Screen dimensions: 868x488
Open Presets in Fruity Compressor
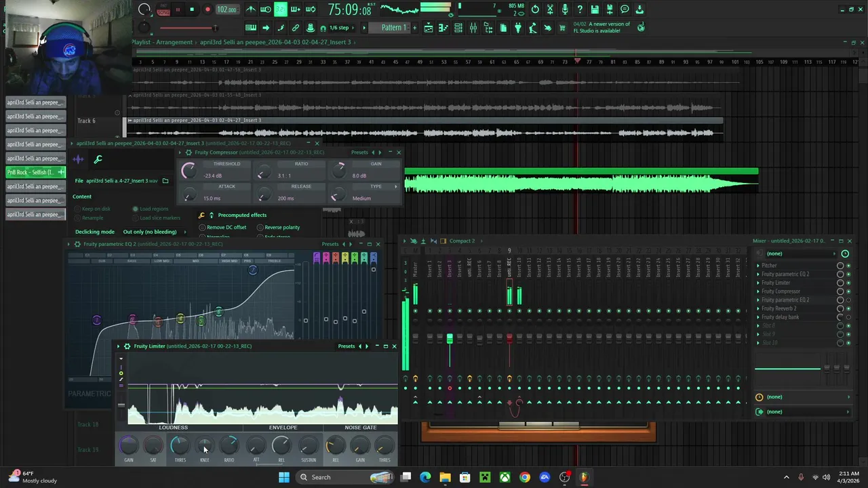(x=359, y=152)
